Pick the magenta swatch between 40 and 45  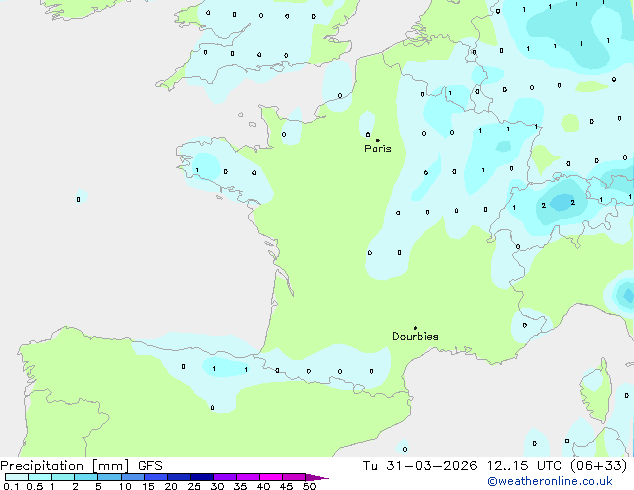coord(271,477)
